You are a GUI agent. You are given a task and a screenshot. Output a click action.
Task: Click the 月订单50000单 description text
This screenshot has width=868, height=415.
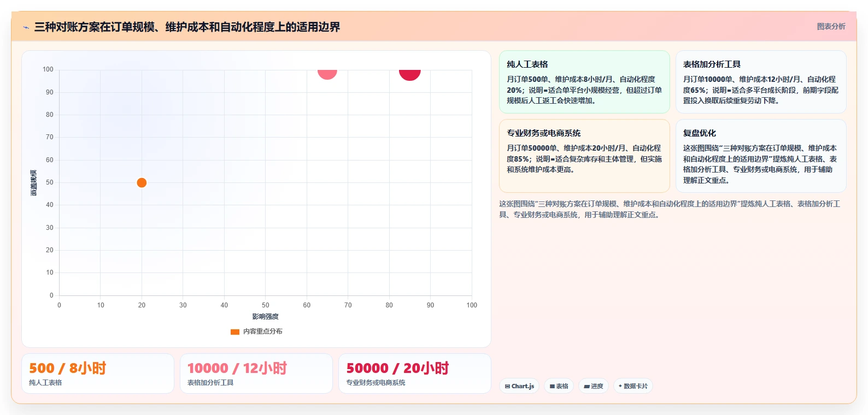click(x=584, y=159)
